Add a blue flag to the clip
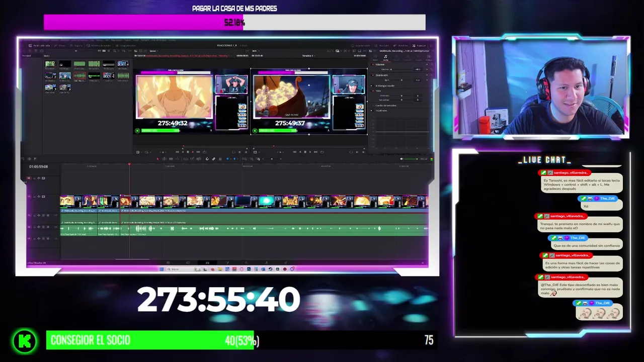The height and width of the screenshot is (362, 644). point(227,159)
